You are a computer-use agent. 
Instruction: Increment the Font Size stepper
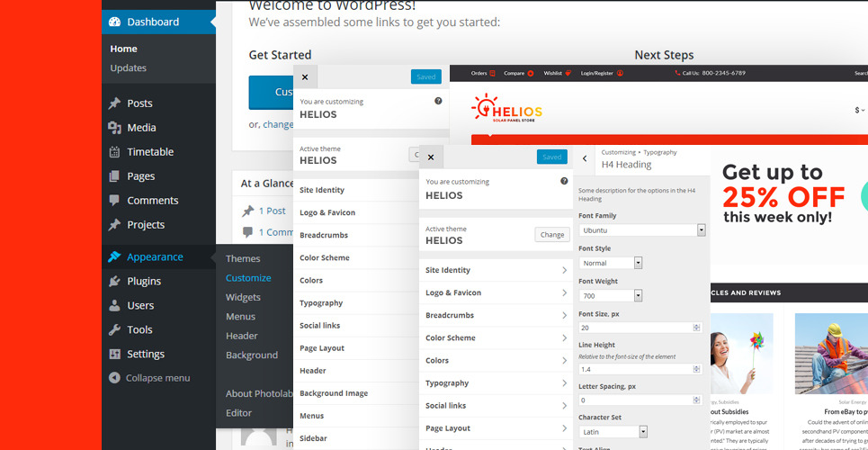click(x=697, y=325)
